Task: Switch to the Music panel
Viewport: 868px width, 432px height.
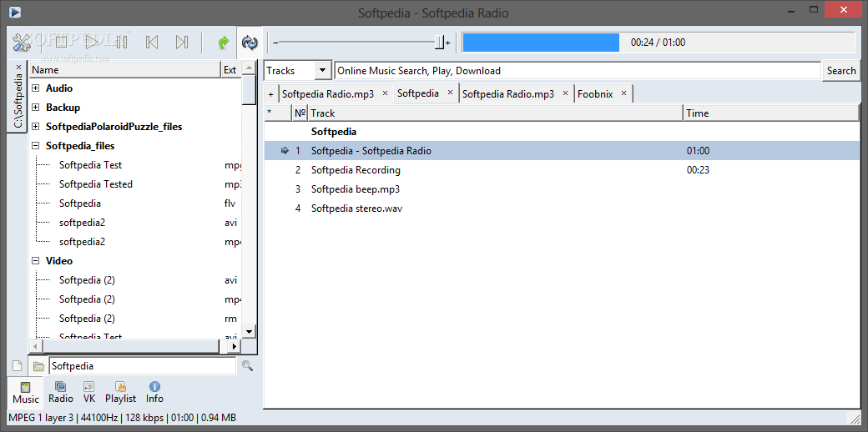Action: click(26, 393)
